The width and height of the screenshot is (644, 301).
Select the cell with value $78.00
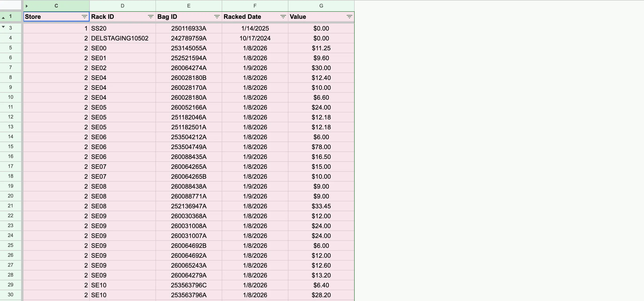click(x=321, y=147)
